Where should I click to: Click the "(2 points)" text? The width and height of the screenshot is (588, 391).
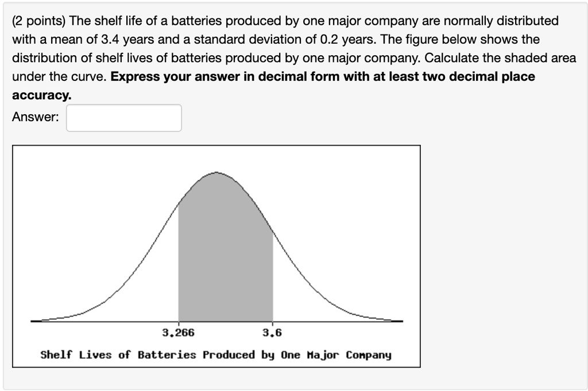pyautogui.click(x=38, y=21)
